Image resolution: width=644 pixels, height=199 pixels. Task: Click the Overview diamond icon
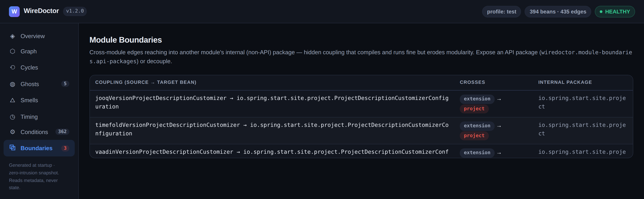coord(13,36)
